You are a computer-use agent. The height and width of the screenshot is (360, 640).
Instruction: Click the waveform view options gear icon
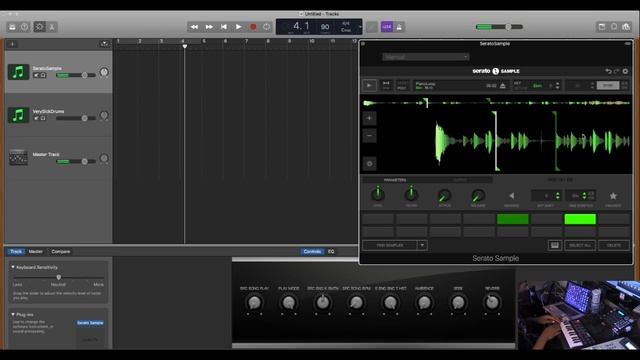click(369, 164)
